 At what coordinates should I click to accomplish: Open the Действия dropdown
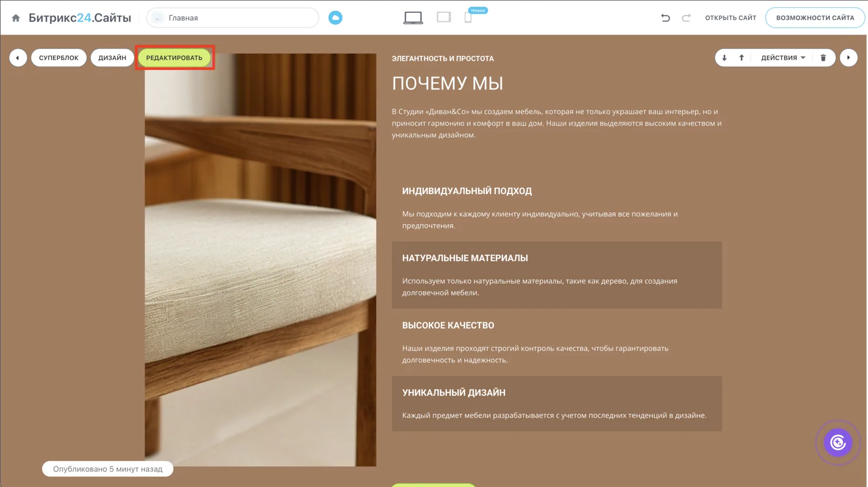pos(783,58)
